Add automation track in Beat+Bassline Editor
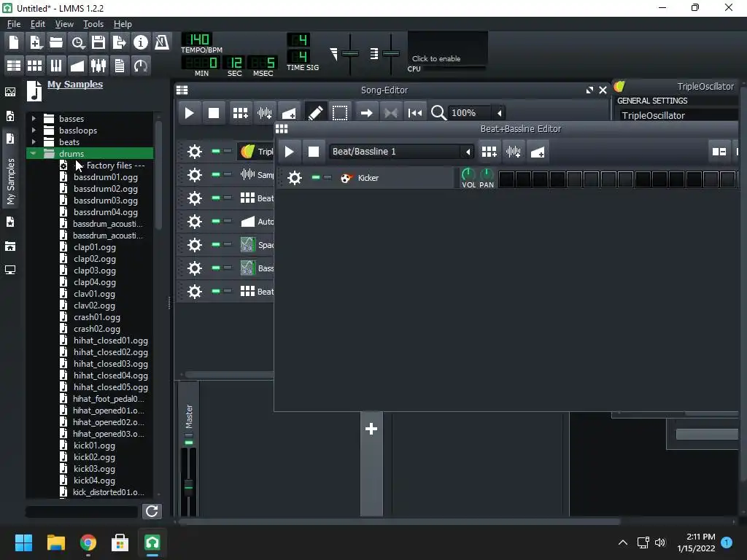 (538, 152)
